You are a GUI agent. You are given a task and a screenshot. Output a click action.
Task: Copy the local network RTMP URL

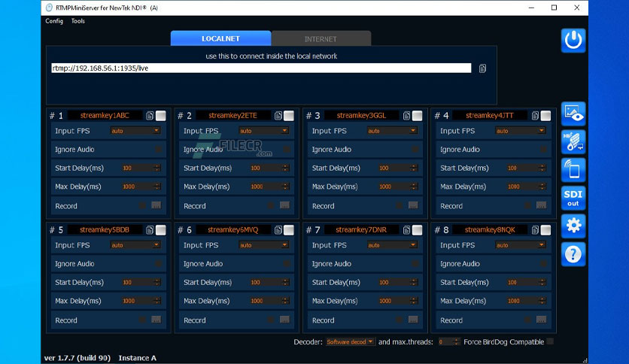482,68
